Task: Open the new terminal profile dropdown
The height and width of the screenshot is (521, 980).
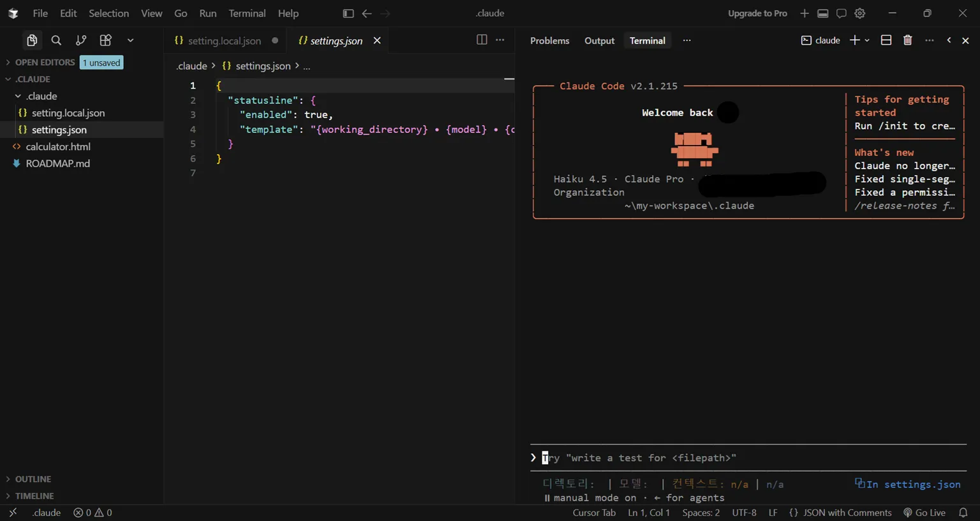Action: click(x=867, y=40)
